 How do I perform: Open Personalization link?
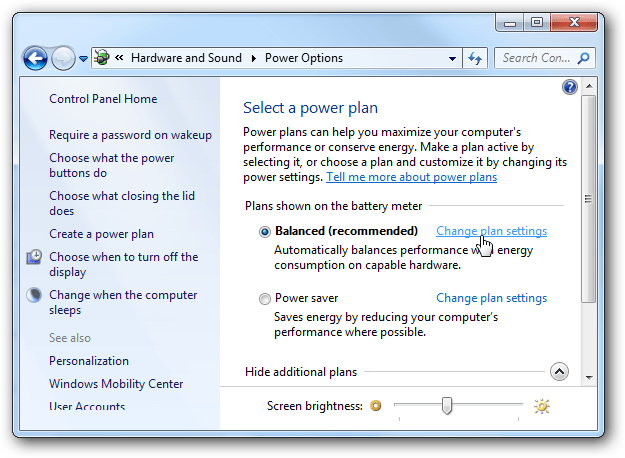click(89, 361)
